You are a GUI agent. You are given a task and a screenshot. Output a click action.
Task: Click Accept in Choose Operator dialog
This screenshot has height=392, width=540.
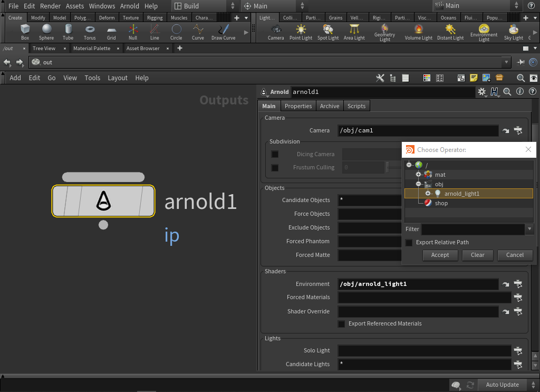point(440,255)
